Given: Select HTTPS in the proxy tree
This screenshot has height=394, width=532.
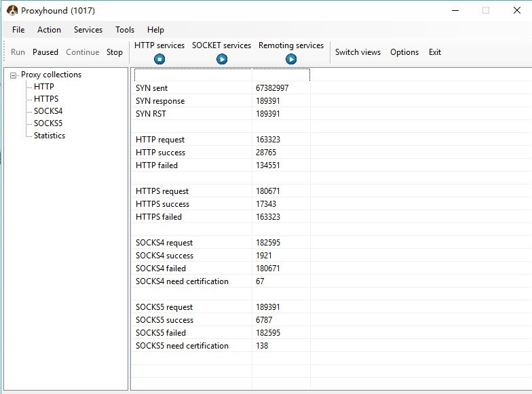Looking at the screenshot, I should (x=46, y=99).
